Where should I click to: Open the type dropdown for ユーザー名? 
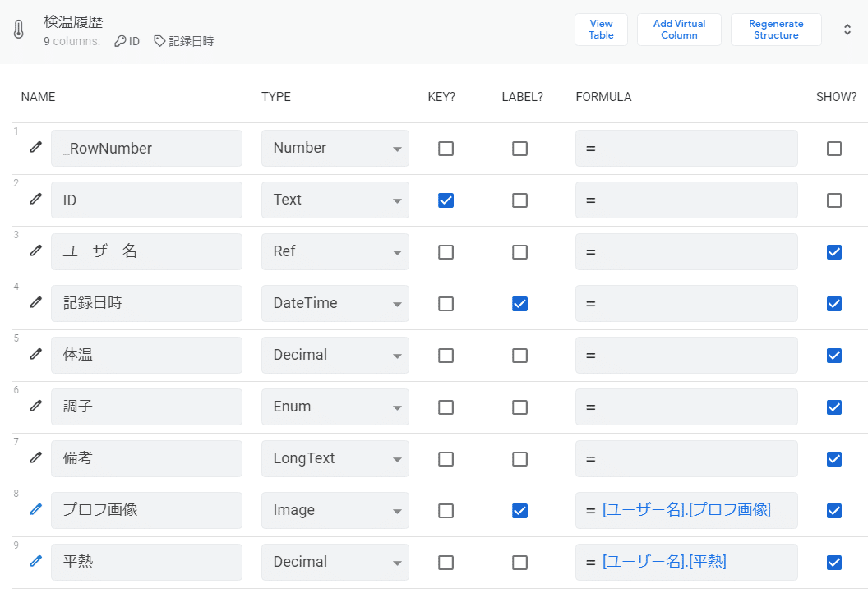335,252
